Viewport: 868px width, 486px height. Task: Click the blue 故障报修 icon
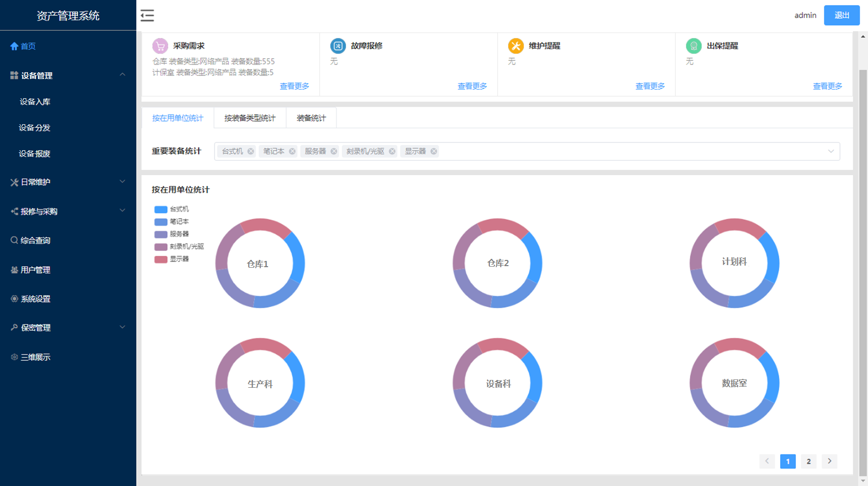338,46
